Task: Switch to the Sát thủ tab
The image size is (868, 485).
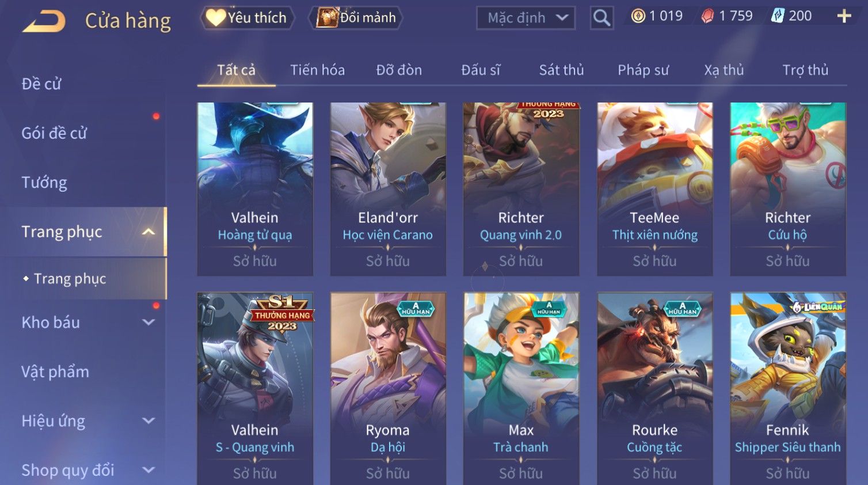Action: pos(561,70)
